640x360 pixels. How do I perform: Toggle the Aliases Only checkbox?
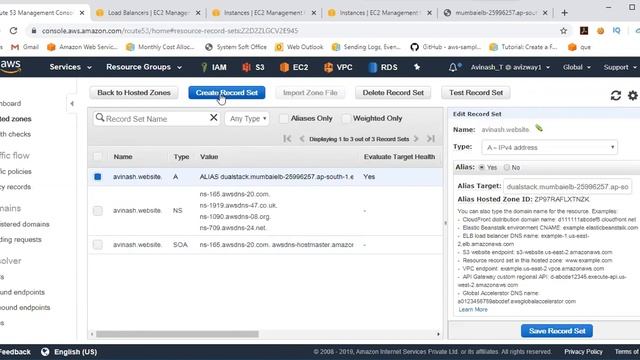[x=284, y=119]
